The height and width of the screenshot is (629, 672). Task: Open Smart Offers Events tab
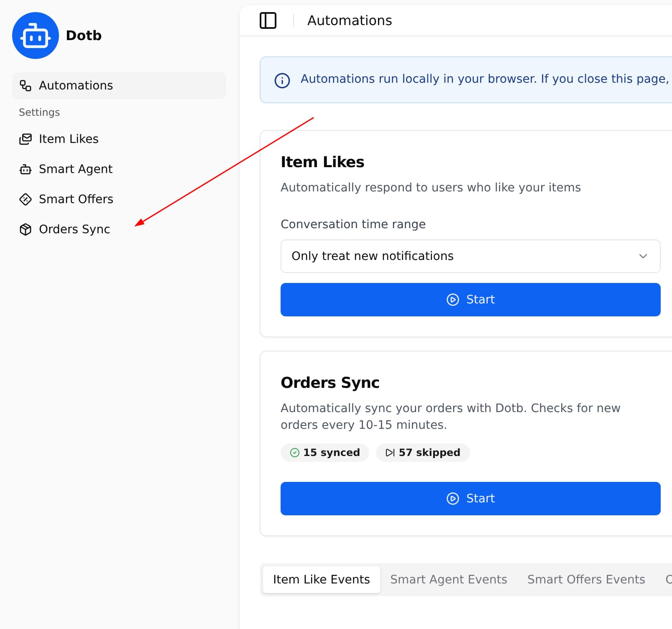586,579
